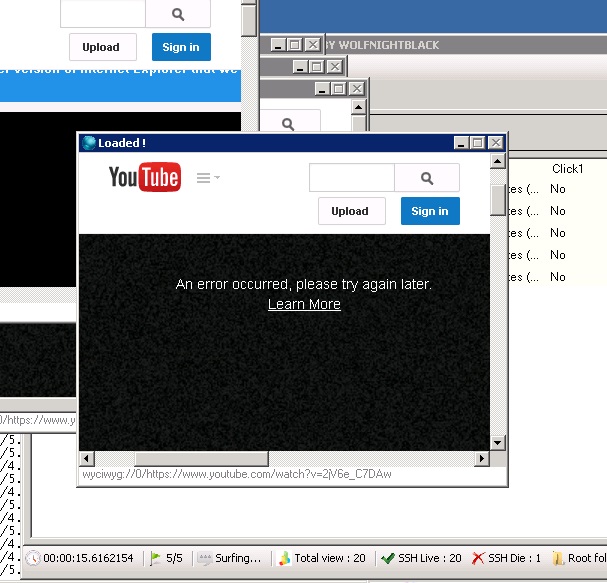Maximize the WOLFNIGHTBLACK window
607x583 pixels.
pos(295,45)
